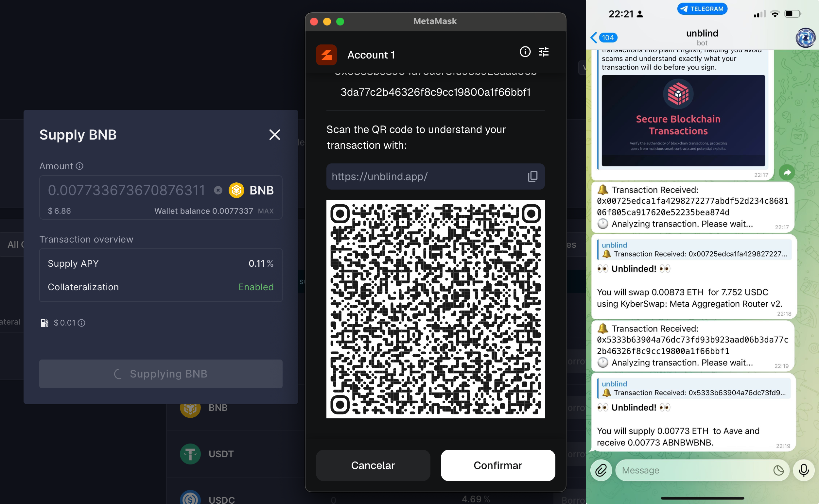Forward the Secure Blockchain Transactions message
Screen dimensions: 819x504
click(787, 172)
